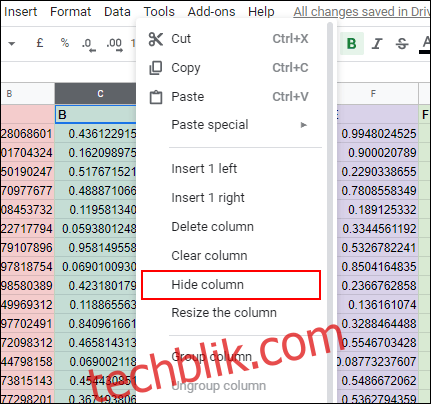
Task: Open All changes saved in Drive link
Action: point(362,12)
